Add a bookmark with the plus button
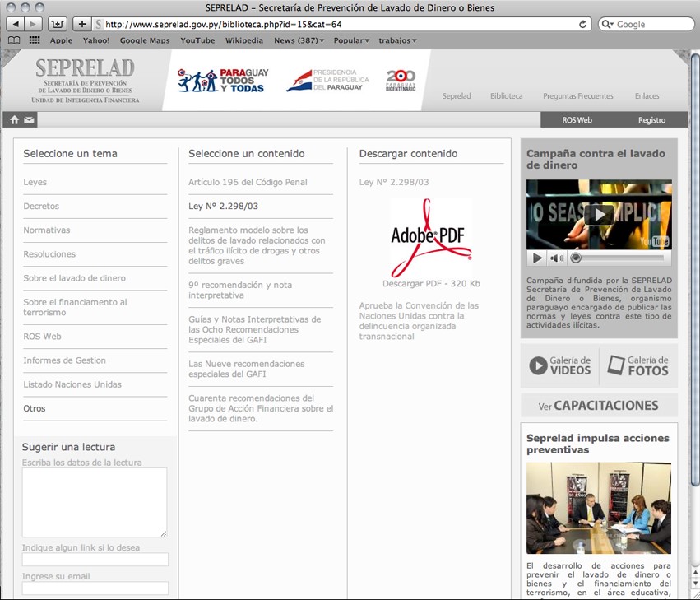The image size is (700, 600). (x=81, y=24)
